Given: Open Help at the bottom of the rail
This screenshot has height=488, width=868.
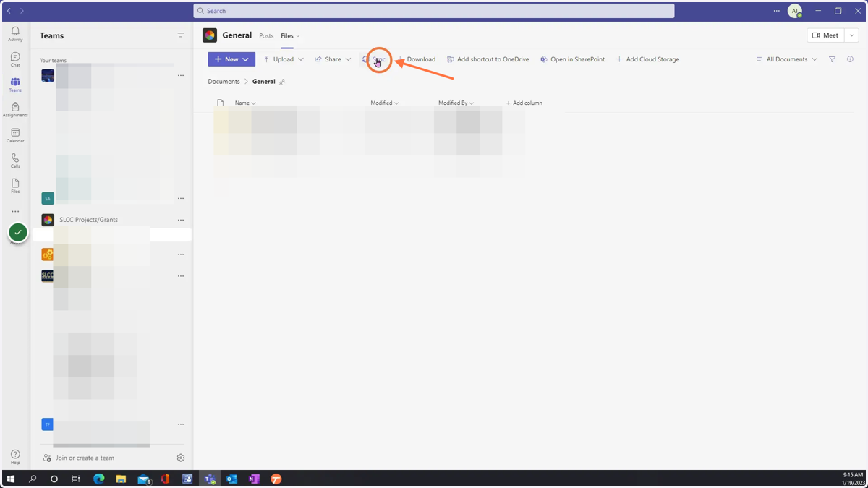Looking at the screenshot, I should (15, 457).
